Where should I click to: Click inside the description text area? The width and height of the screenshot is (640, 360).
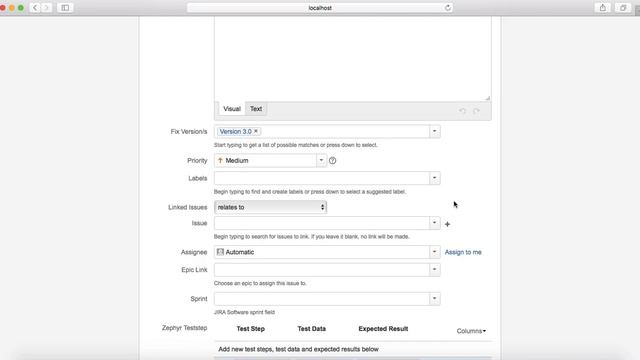352,58
